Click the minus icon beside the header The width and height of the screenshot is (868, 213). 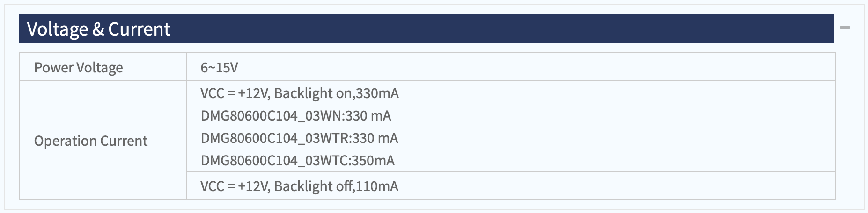[845, 28]
